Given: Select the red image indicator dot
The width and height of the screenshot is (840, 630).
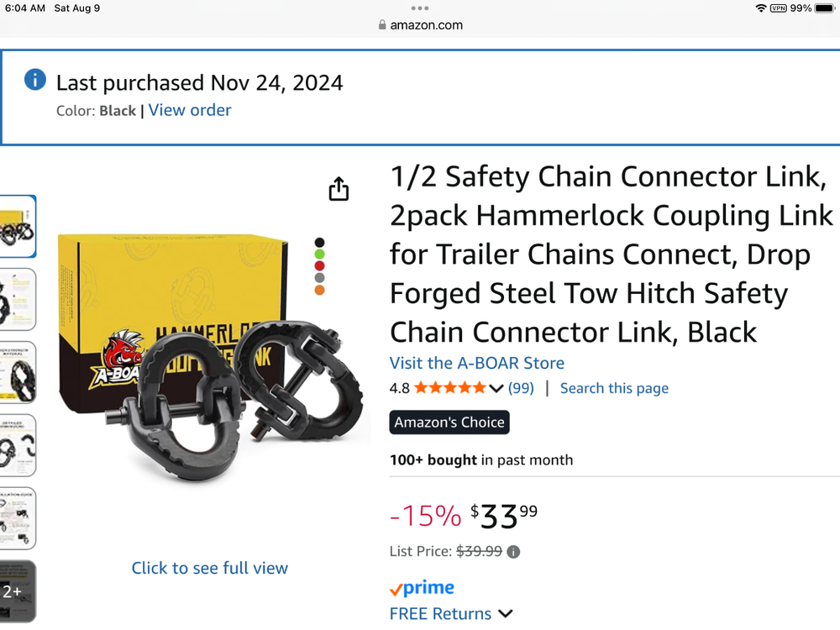Looking at the screenshot, I should [319, 266].
